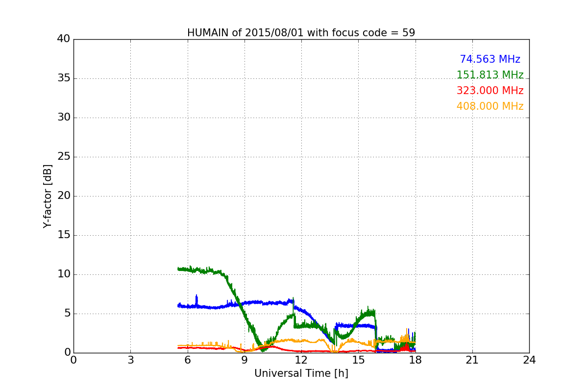Click x-axis tick label 6
The width and height of the screenshot is (588, 392).
pyautogui.click(x=187, y=360)
